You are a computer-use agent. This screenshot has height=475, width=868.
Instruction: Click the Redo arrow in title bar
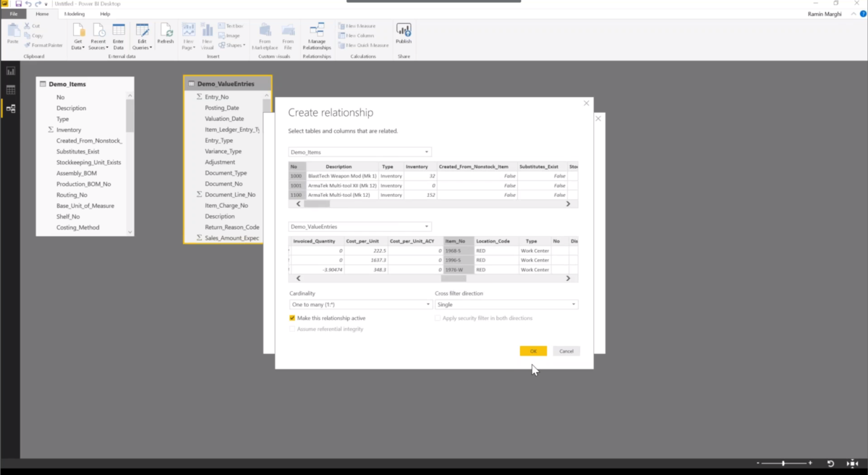pos(38,4)
